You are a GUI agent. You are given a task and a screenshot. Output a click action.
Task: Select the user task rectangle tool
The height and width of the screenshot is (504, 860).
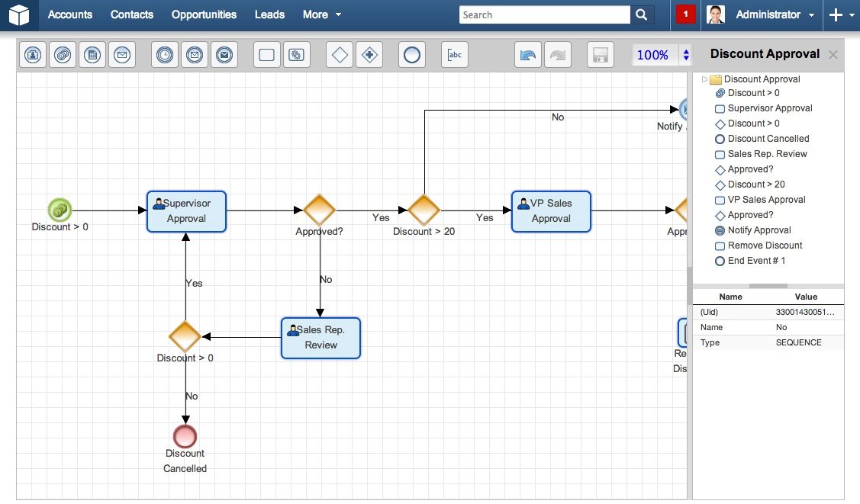point(266,55)
